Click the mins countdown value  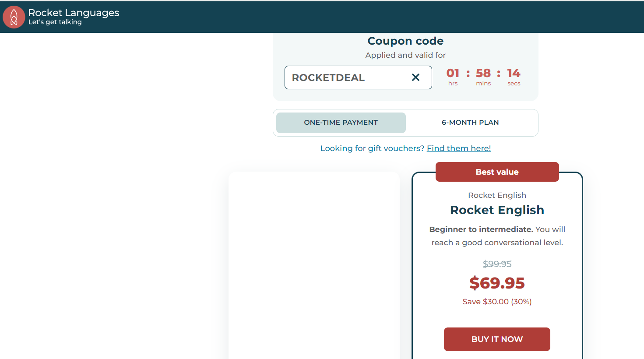tap(483, 74)
